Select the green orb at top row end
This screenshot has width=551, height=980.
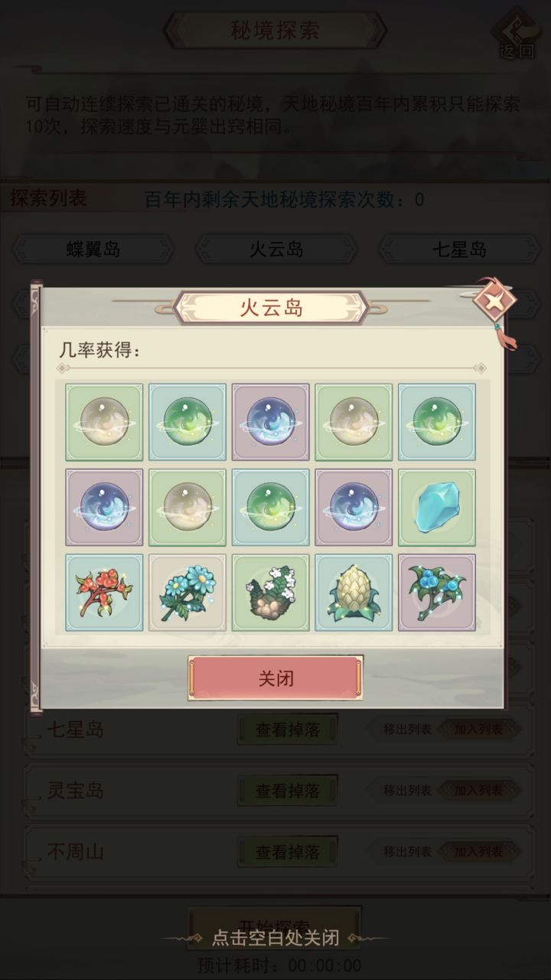point(437,422)
